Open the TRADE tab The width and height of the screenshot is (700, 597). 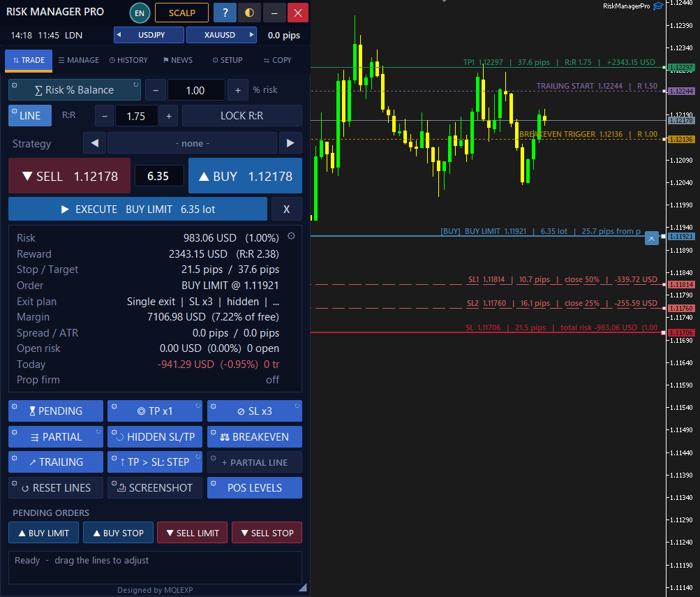(x=29, y=60)
